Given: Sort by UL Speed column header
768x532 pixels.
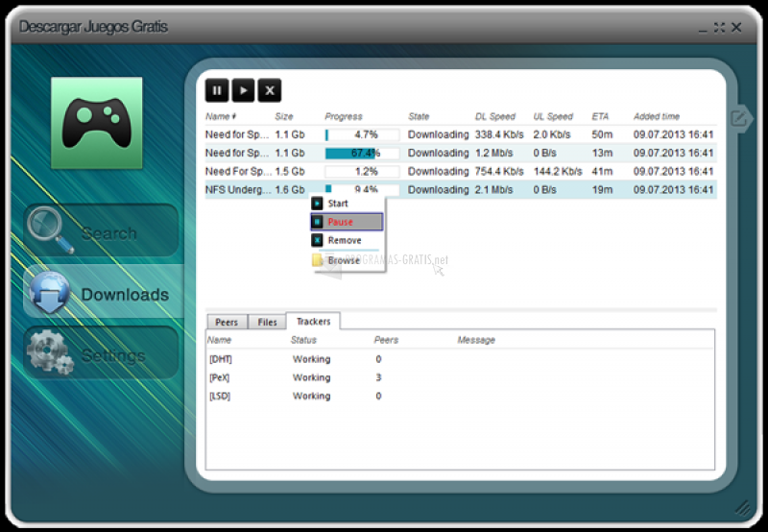Looking at the screenshot, I should (553, 116).
